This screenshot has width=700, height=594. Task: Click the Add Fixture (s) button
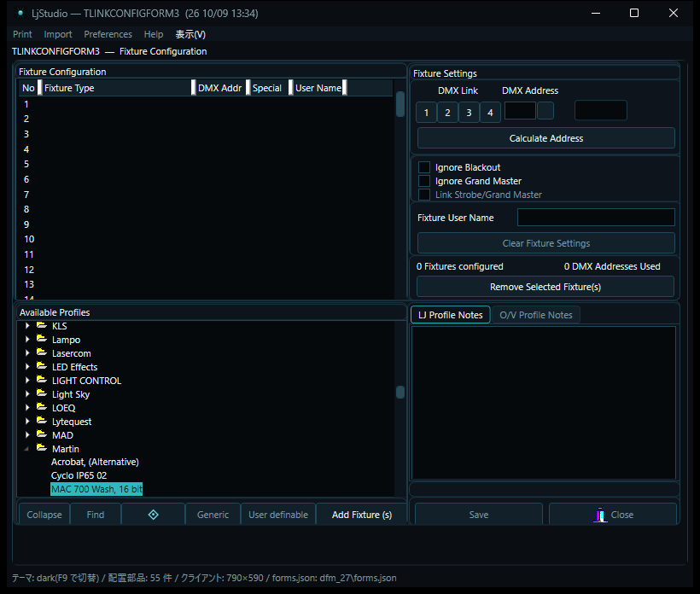[362, 515]
